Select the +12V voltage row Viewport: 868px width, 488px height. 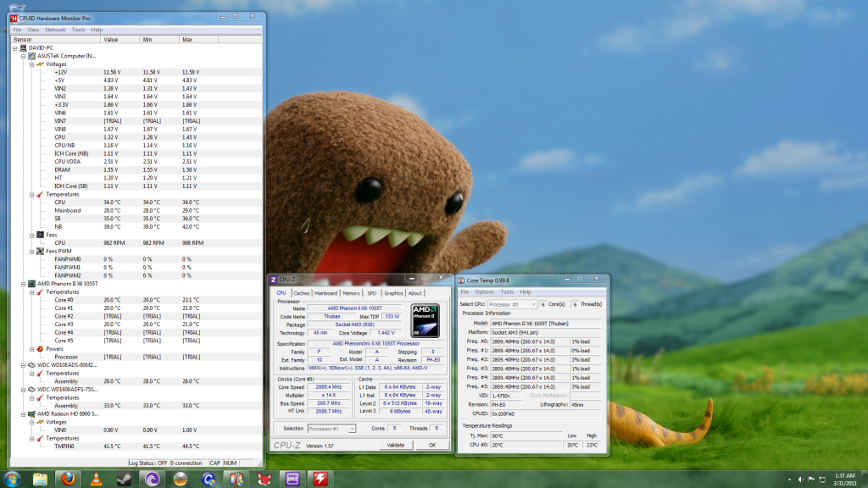click(136, 73)
